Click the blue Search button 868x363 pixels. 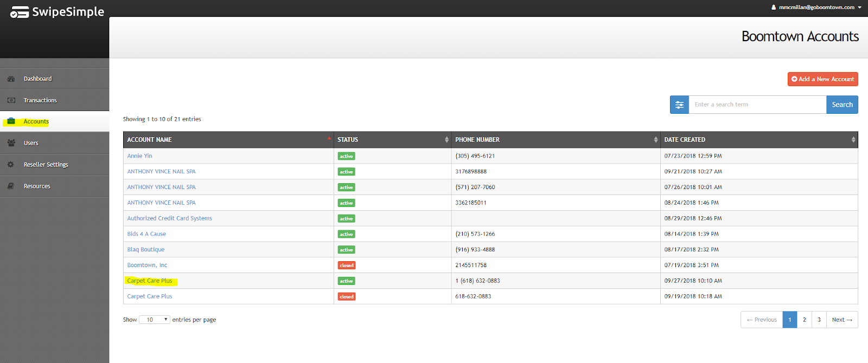pyautogui.click(x=842, y=105)
